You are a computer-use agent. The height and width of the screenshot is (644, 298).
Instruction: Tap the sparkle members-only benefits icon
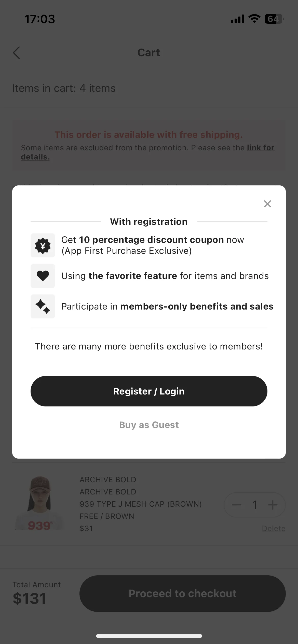(43, 306)
